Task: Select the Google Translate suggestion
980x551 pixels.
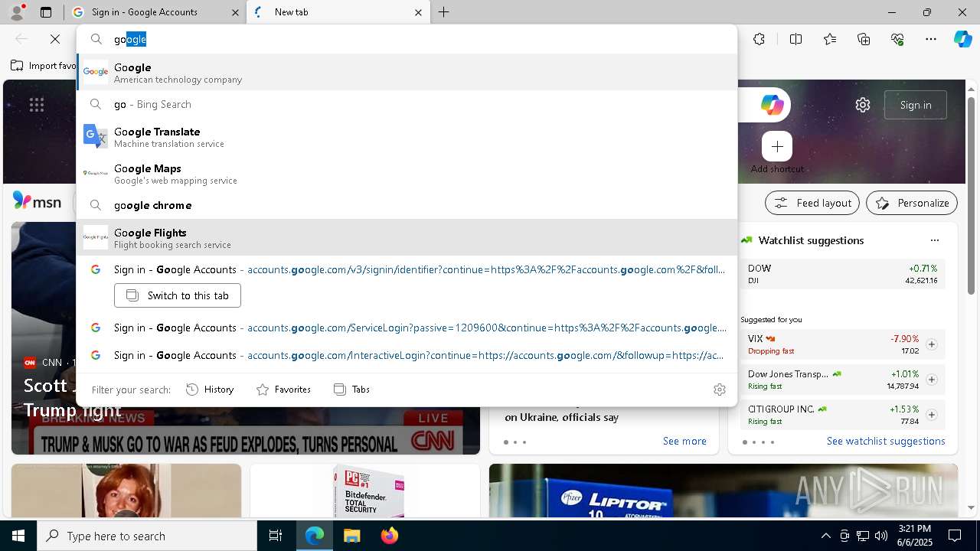Action: tap(407, 137)
